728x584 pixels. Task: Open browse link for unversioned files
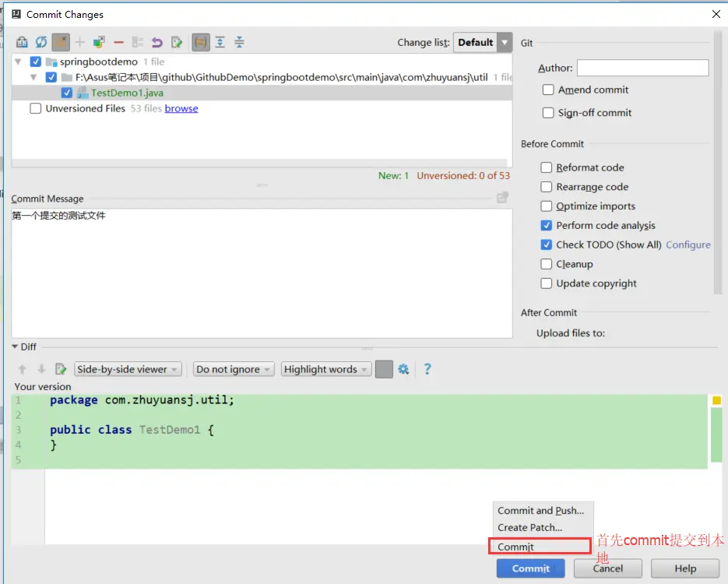tap(181, 109)
